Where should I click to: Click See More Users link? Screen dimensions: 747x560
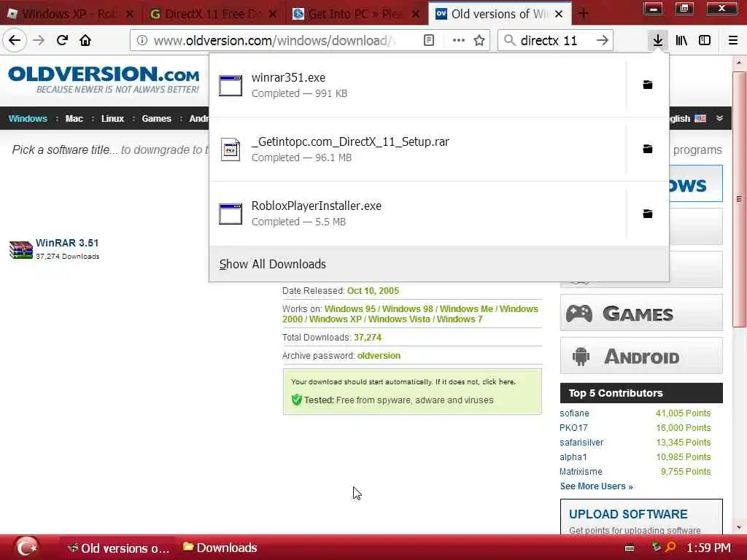597,486
